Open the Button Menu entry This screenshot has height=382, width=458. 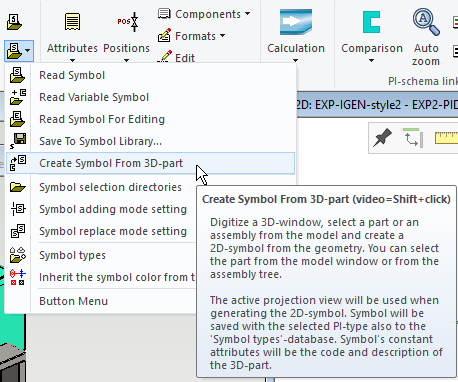tap(73, 301)
